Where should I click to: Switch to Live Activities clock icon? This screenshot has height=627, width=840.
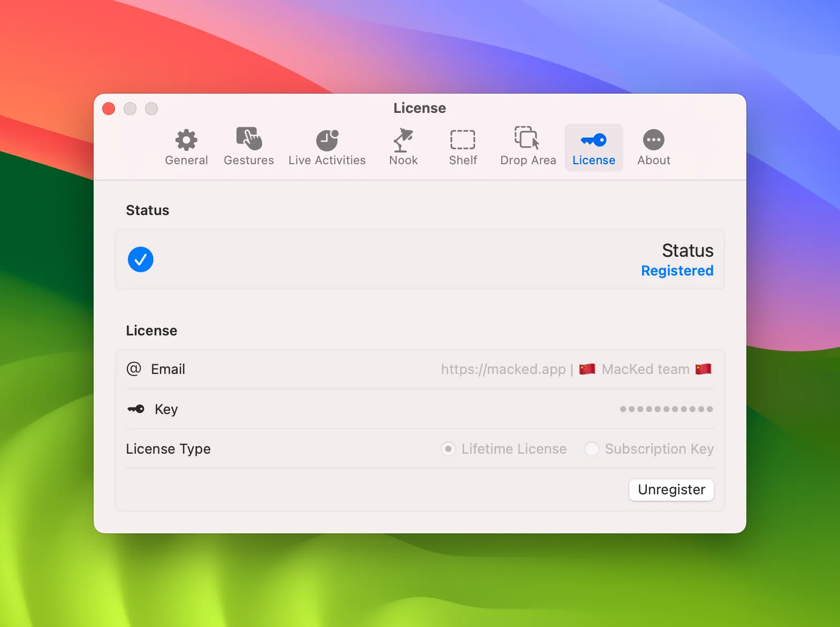pyautogui.click(x=327, y=140)
